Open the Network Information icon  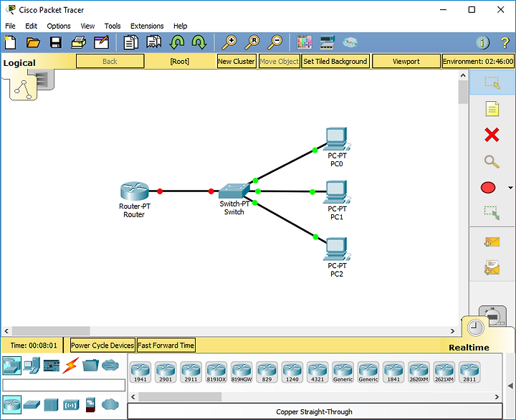point(482,42)
